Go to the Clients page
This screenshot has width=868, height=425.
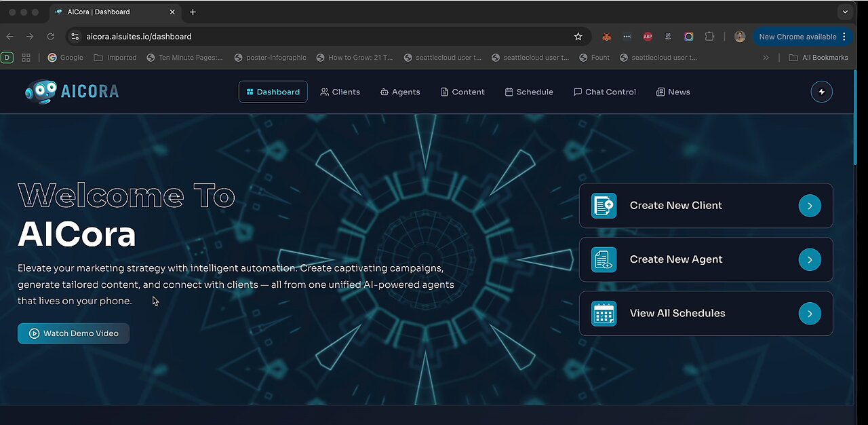tap(340, 92)
